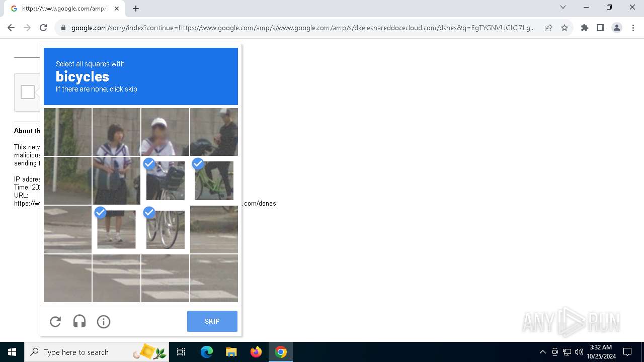Click the reCAPTCHA reload challenge icon
Image resolution: width=644 pixels, height=362 pixels.
point(55,321)
